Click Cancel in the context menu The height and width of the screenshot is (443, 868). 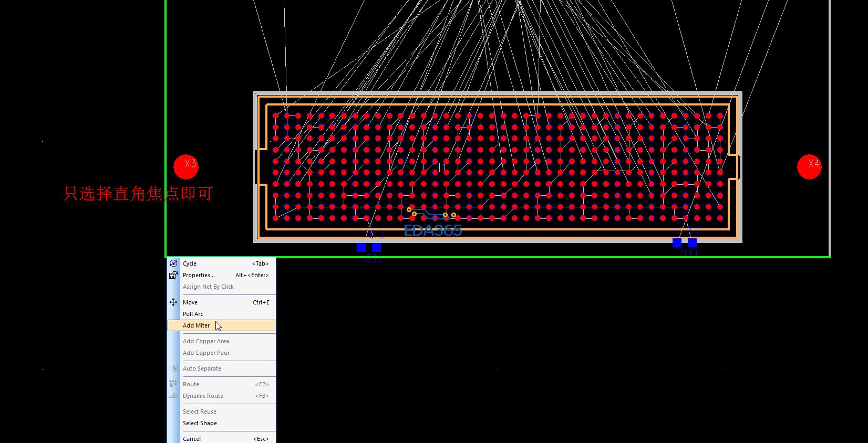click(192, 439)
